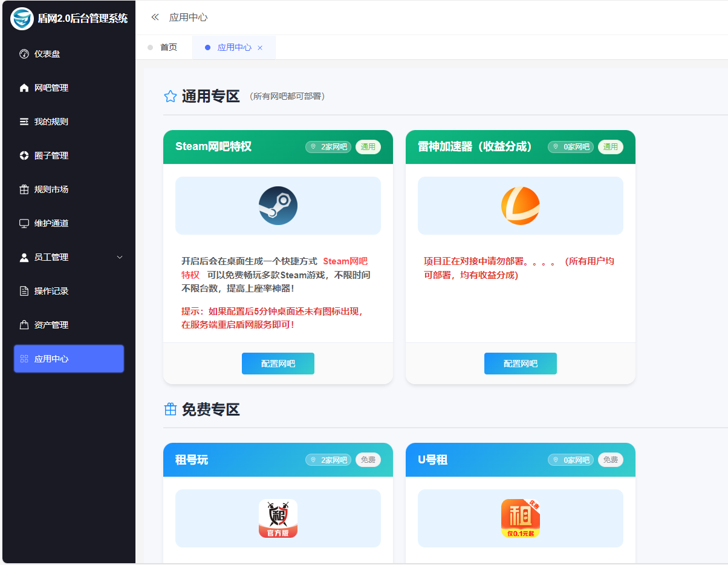Click the orange Leigod accelerator logo

[x=520, y=206]
